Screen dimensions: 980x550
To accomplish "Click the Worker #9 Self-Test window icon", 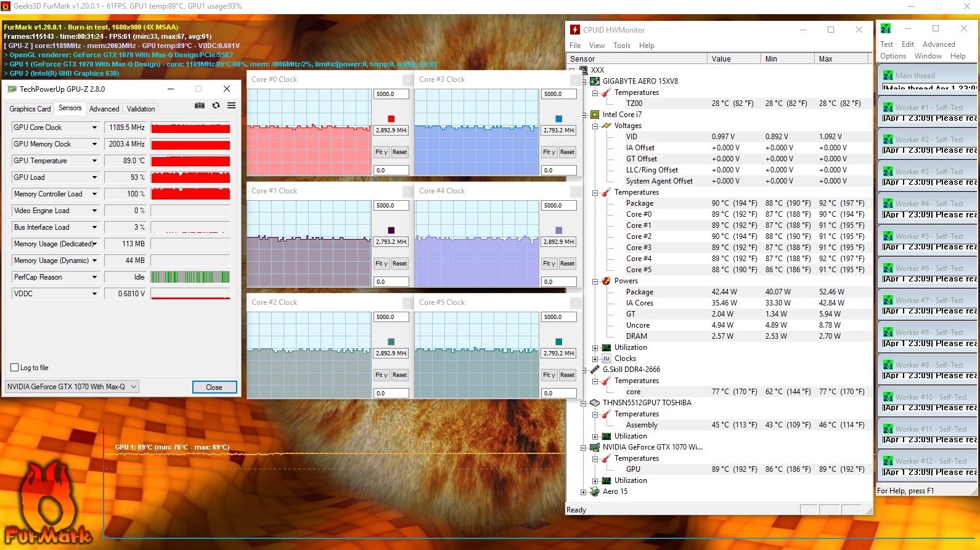I will tap(888, 365).
